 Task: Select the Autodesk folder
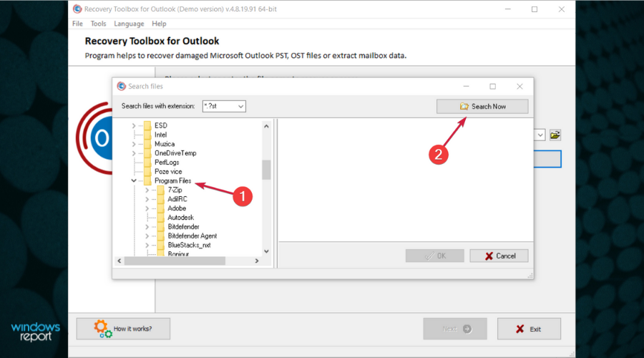(x=181, y=218)
